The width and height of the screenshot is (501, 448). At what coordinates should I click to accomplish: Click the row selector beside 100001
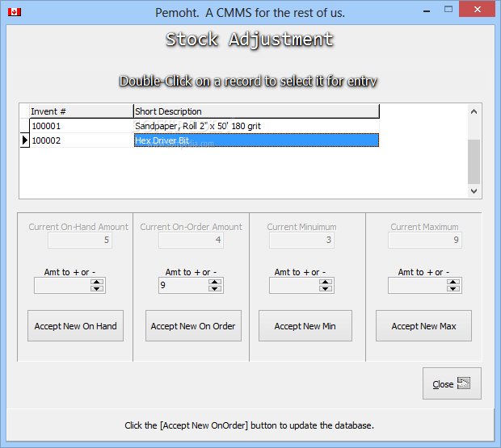(x=24, y=126)
